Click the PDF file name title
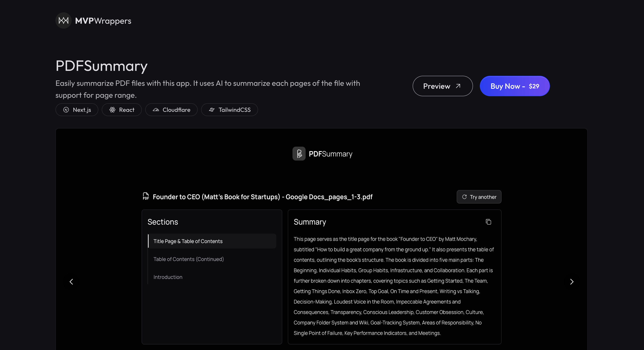Viewport: 644px width, 350px height. [x=263, y=197]
